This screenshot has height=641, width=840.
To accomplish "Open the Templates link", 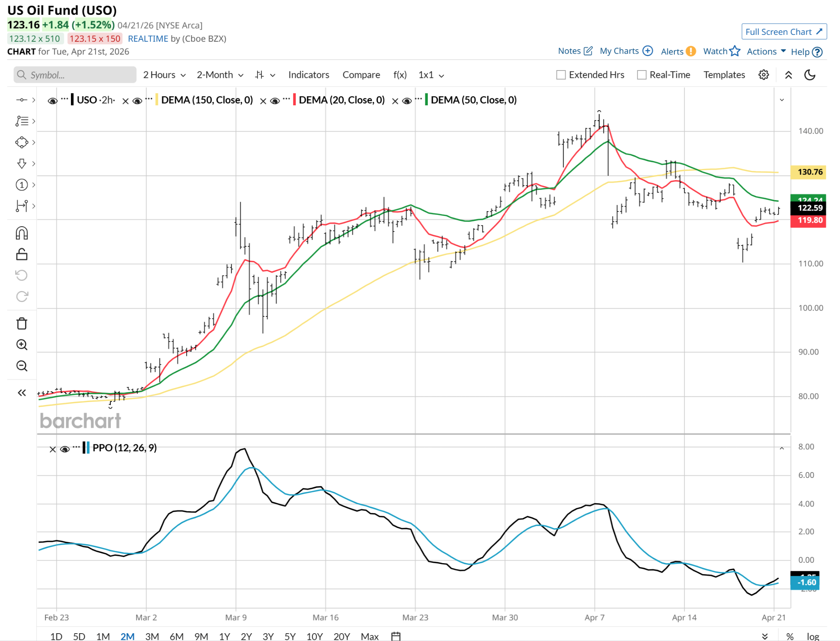I will click(724, 75).
